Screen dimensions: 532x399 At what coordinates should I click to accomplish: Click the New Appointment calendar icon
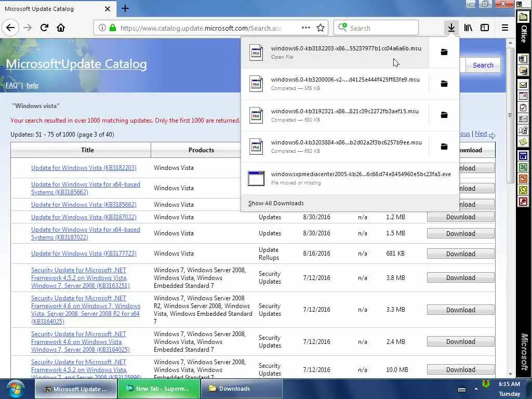523,96
